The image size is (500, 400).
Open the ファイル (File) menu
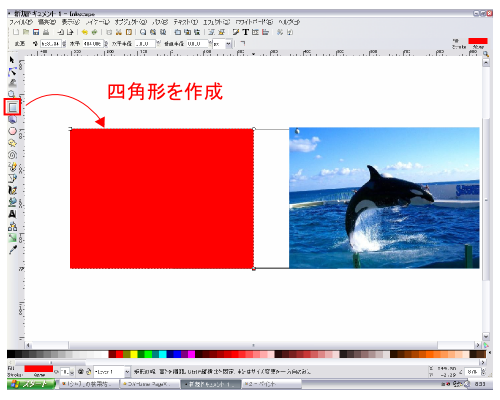(20, 22)
